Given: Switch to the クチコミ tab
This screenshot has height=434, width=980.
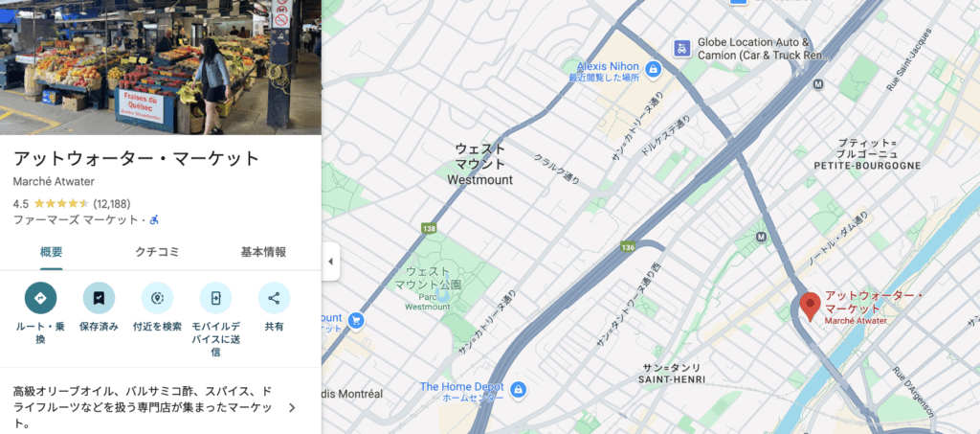Looking at the screenshot, I should click(157, 252).
